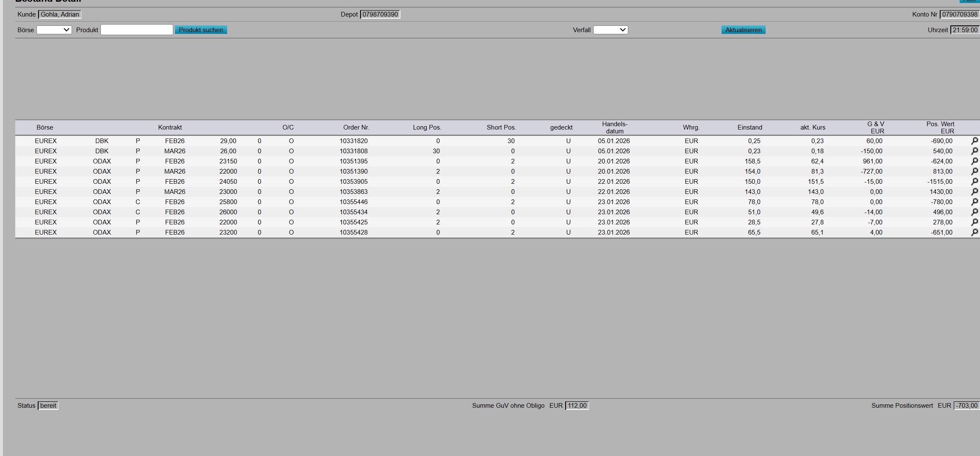Click the Kunde name field
Screen dimensions: 980x456
click(60, 14)
